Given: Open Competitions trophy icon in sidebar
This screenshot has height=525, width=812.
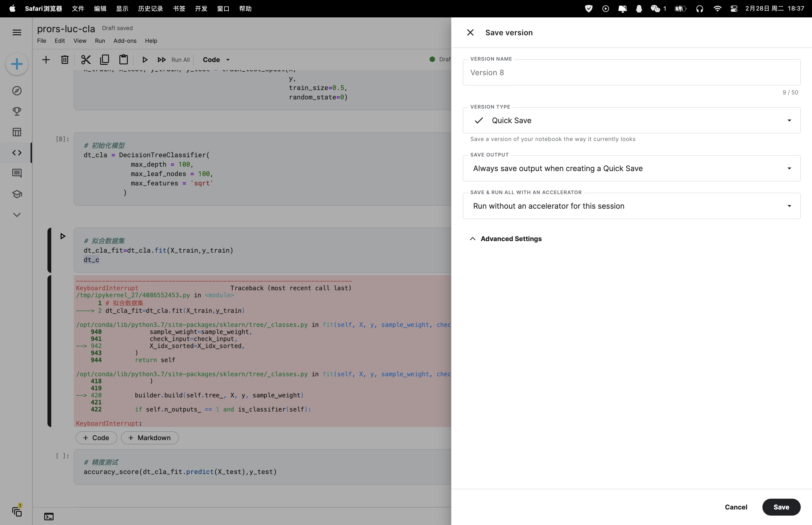Looking at the screenshot, I should coord(17,111).
